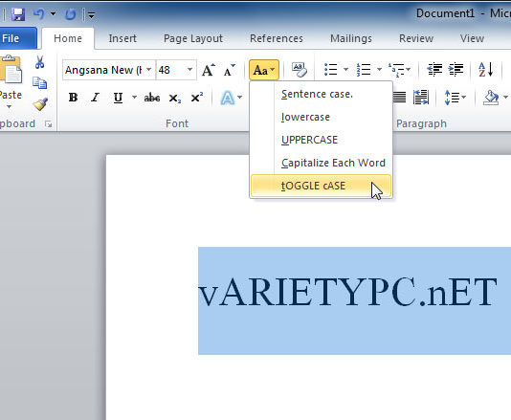Open the Shading color dropdown arrow

[x=505, y=97]
